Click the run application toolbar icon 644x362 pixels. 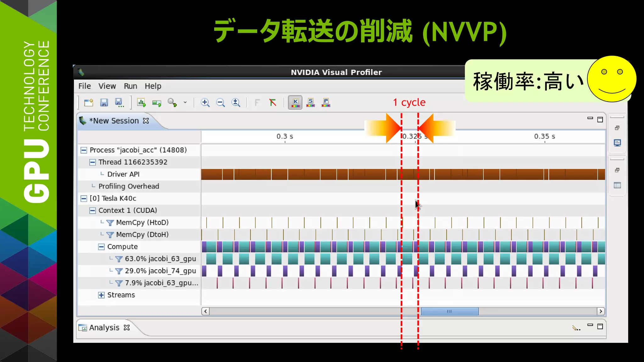coord(157,103)
